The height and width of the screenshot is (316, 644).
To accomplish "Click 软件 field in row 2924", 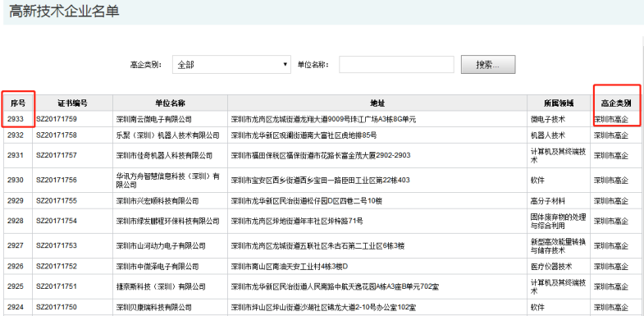I will coord(537,307).
